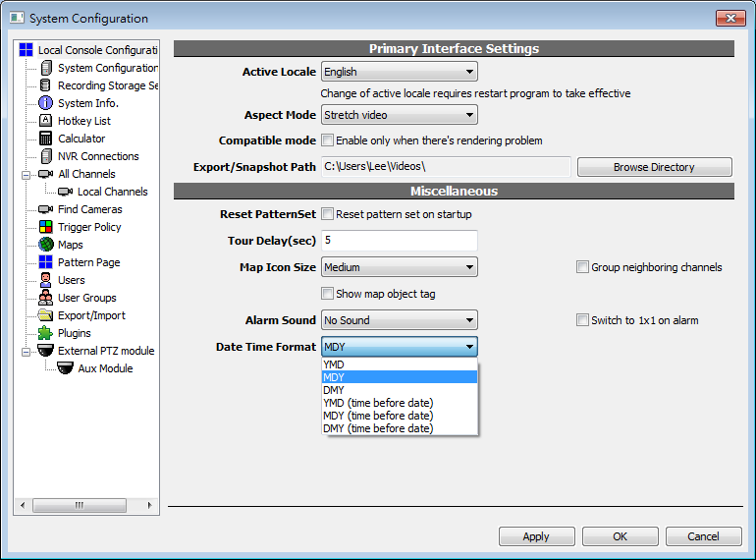Select highlighted MDY option in list
This screenshot has width=756, height=560.
[400, 376]
